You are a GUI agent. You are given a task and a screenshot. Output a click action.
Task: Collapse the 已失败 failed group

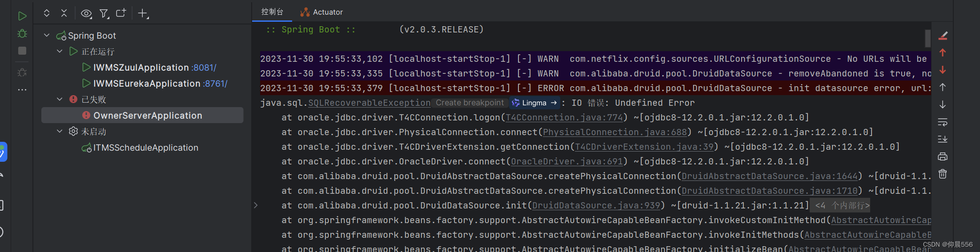tap(60, 99)
